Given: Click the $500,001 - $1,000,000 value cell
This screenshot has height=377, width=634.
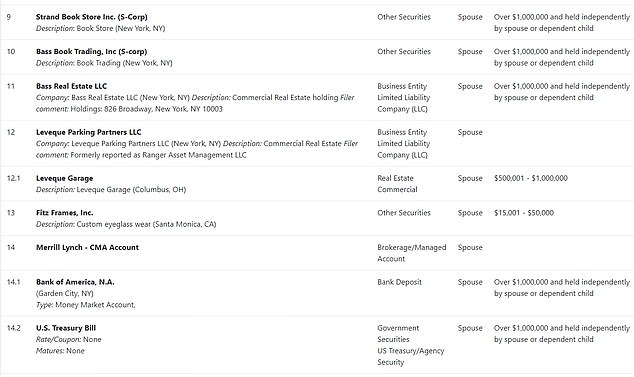Looking at the screenshot, I should (x=530, y=178).
